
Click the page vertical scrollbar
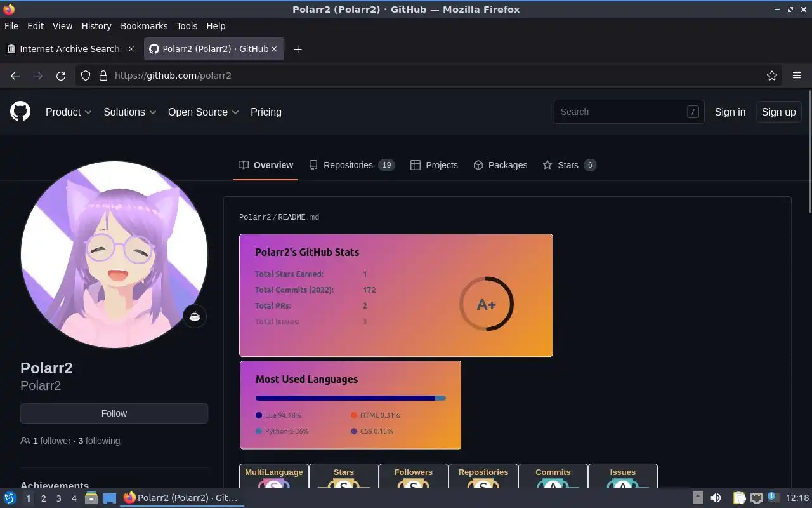coord(809,152)
